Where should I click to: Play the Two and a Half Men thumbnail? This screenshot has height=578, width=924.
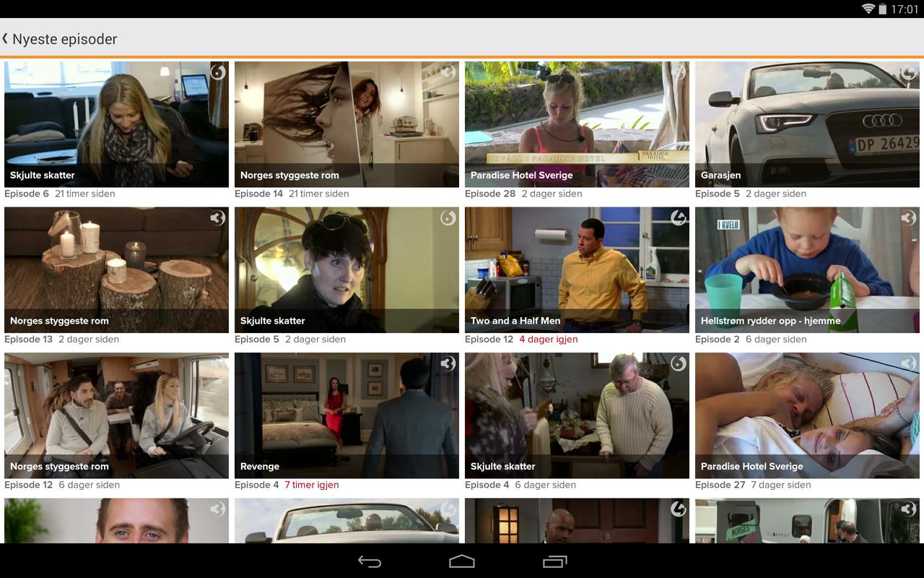coord(577,270)
